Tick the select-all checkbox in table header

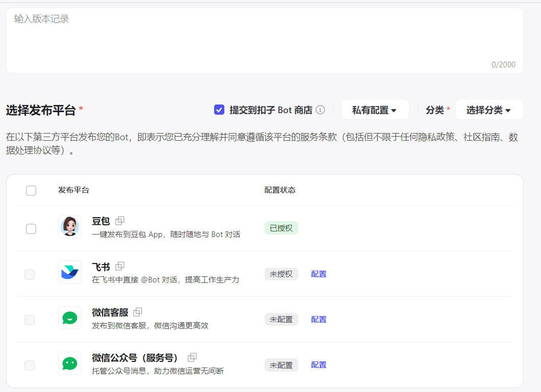coord(31,191)
